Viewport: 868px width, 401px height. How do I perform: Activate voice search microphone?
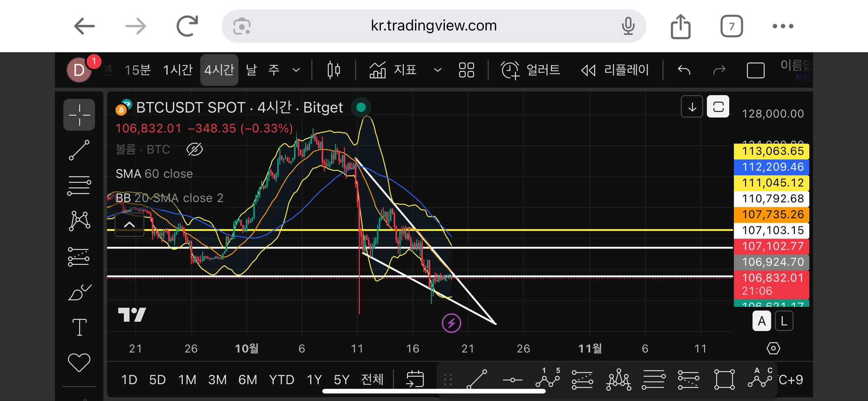click(x=628, y=26)
